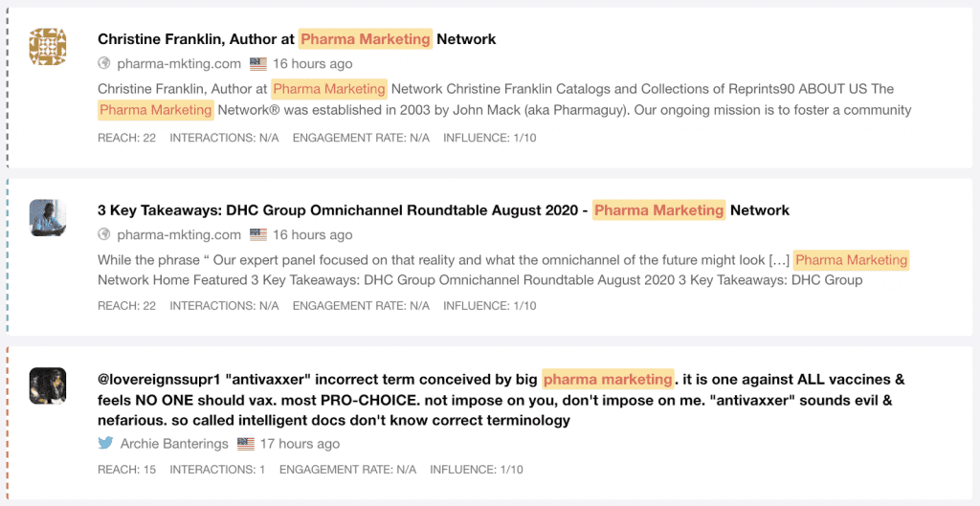
Task: Click 'REACH: 15' on the tweet
Action: coord(126,470)
